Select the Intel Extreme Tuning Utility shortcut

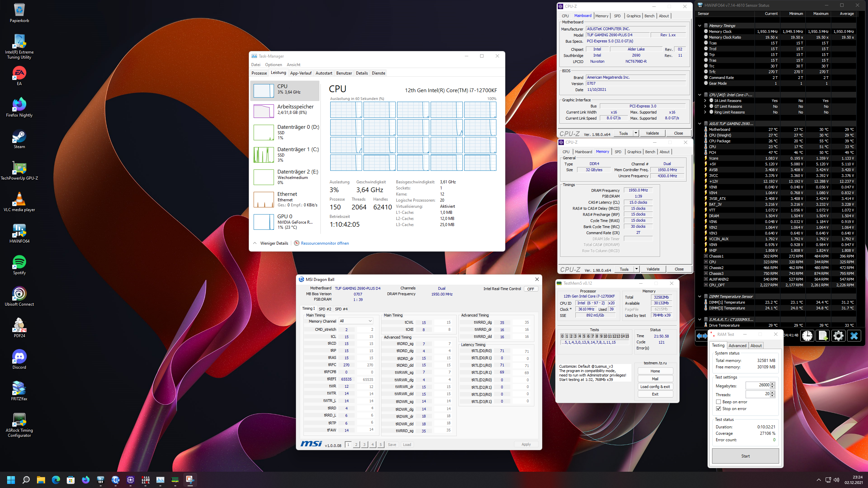point(19,47)
